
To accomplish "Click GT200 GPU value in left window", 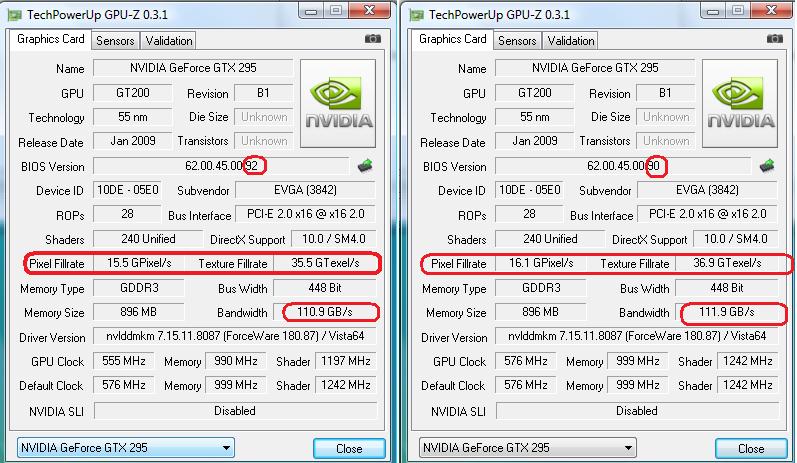I will [x=133, y=93].
